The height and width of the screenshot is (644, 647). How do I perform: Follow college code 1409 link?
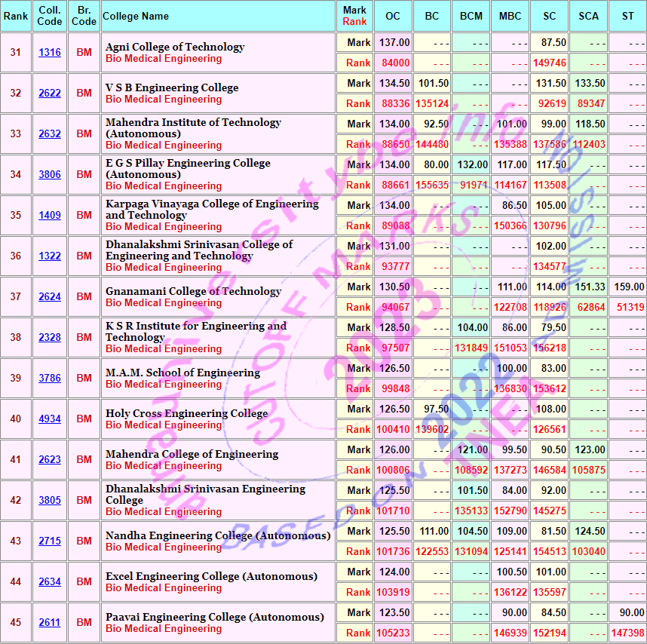[x=50, y=216]
